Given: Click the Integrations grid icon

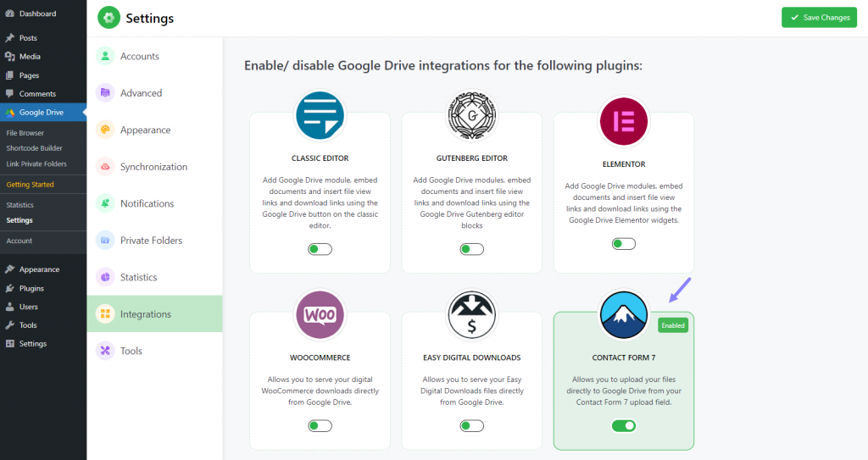Looking at the screenshot, I should coord(105,313).
